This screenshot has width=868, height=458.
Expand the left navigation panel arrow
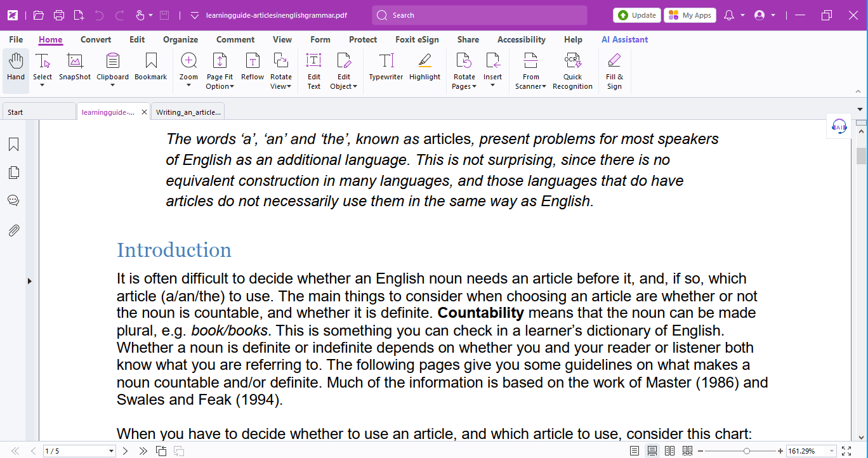point(29,281)
